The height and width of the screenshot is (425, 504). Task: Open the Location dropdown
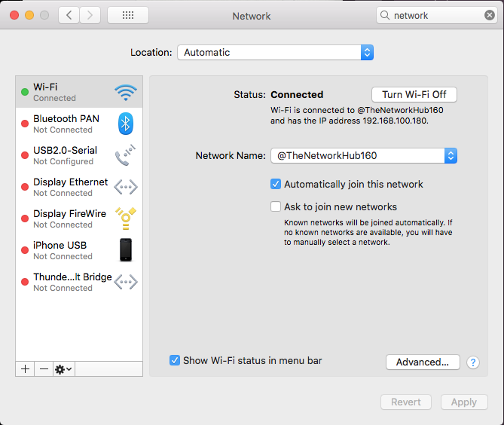(275, 53)
